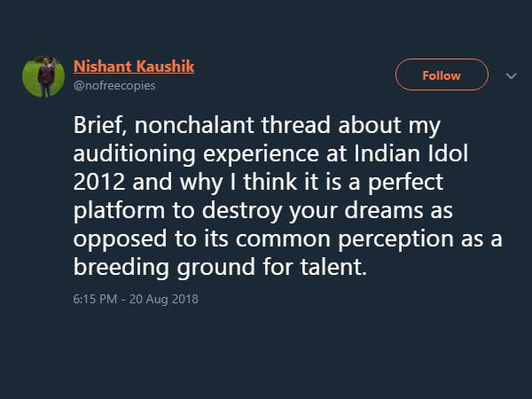Follow the @nofreecopies account
The height and width of the screenshot is (399, 532).
tap(442, 75)
